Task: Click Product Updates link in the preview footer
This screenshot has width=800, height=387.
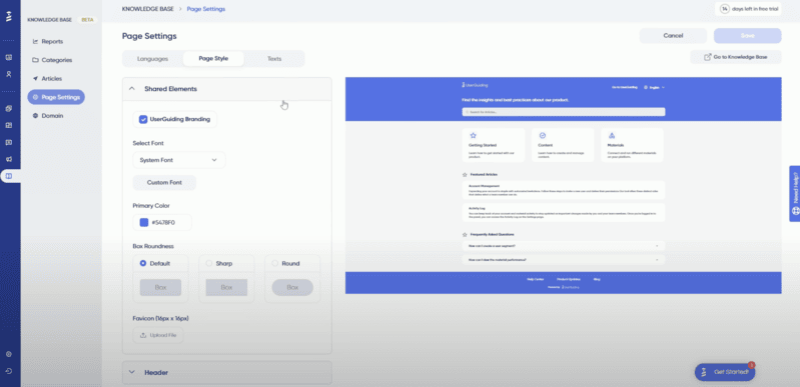Action: pos(567,279)
